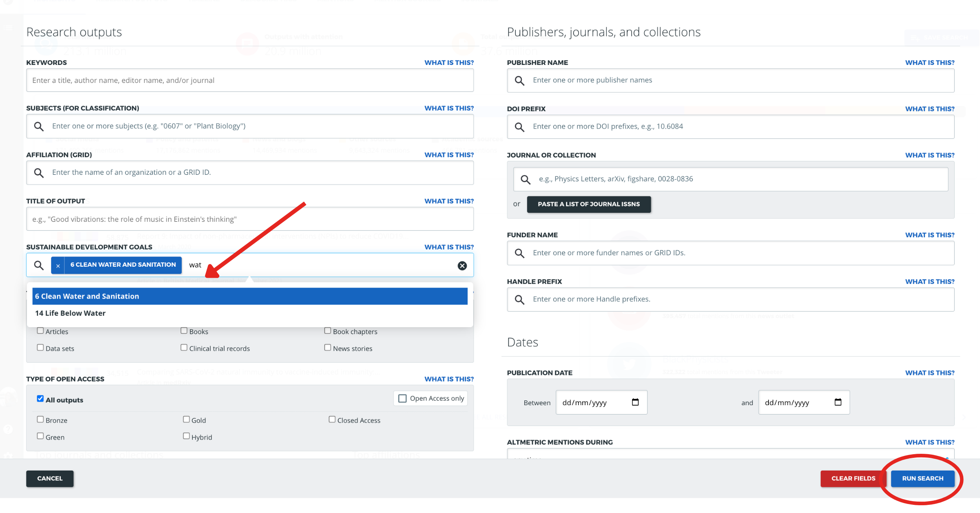Open calendar picker for the 'and' end date

pos(838,402)
